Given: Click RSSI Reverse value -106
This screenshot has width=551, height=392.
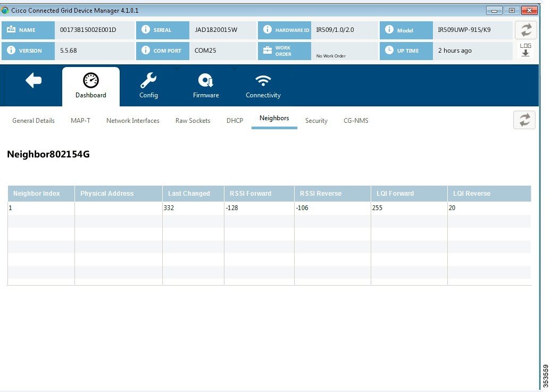Looking at the screenshot, I should [x=302, y=208].
